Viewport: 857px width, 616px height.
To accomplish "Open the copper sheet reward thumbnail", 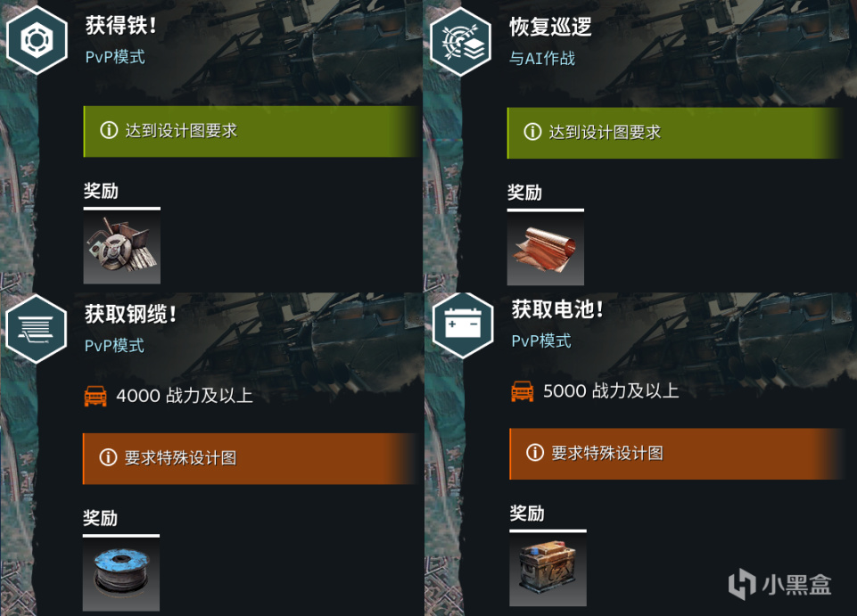I will point(546,250).
